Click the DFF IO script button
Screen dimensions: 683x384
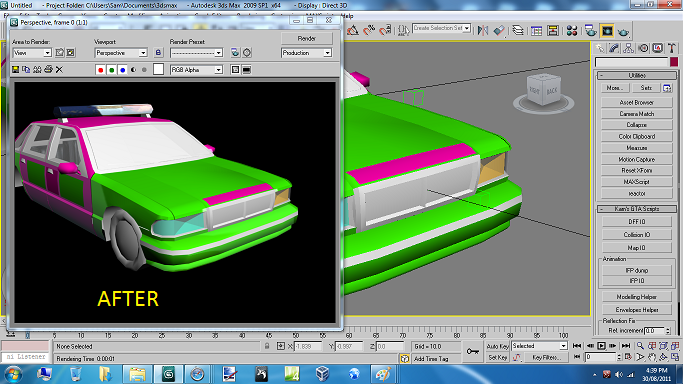click(636, 222)
